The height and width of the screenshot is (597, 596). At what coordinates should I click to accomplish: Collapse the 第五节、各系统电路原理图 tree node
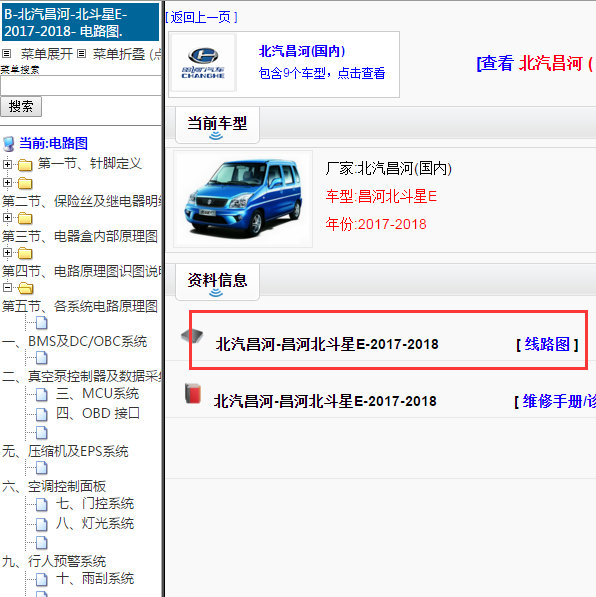(x=7, y=287)
